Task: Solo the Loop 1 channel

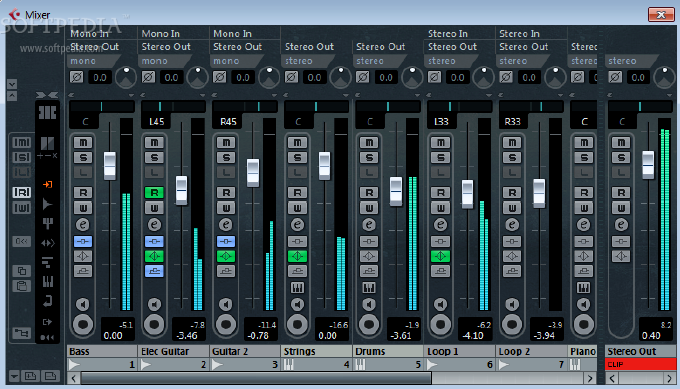Action: [x=441, y=157]
